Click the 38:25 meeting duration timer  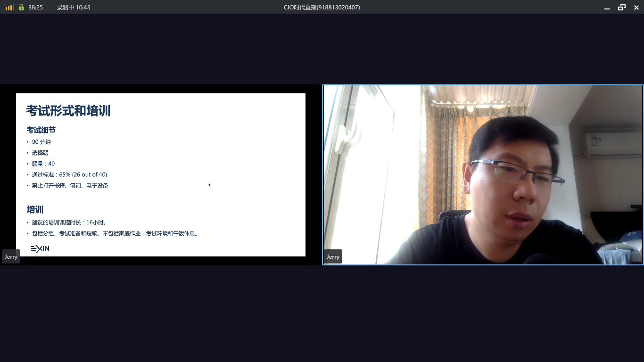(x=35, y=8)
